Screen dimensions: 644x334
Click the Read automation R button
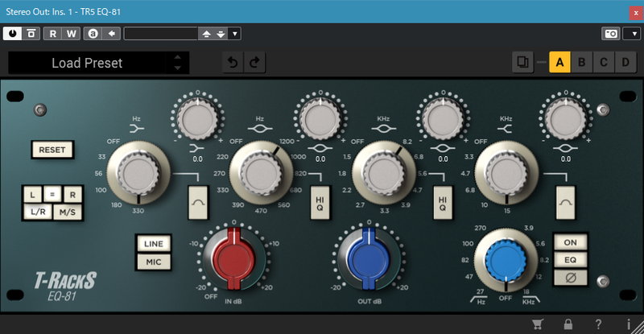pos(52,34)
